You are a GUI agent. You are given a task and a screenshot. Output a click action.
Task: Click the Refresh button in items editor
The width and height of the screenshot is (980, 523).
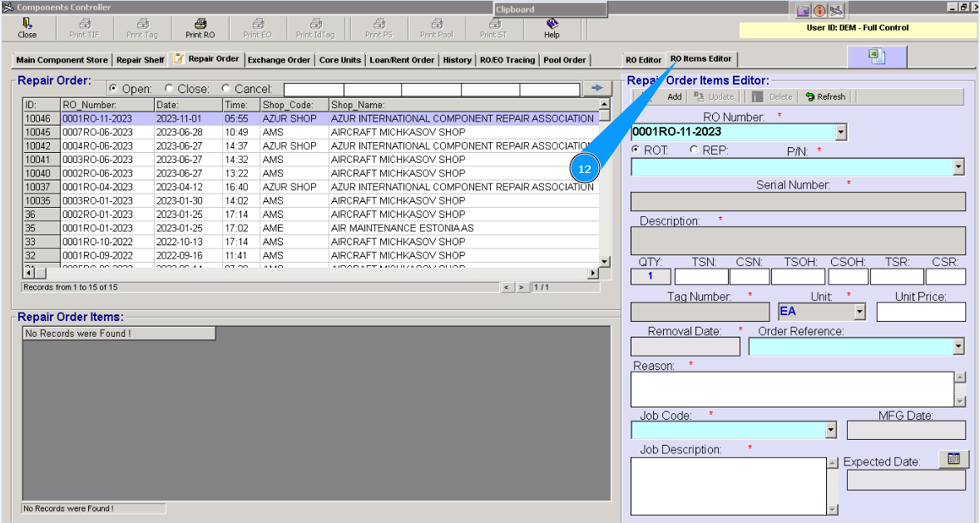pos(824,97)
